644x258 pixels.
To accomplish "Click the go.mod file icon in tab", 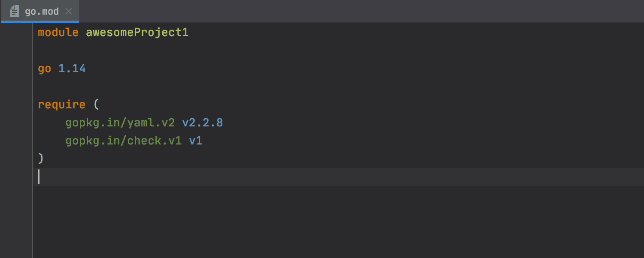I will [x=15, y=11].
